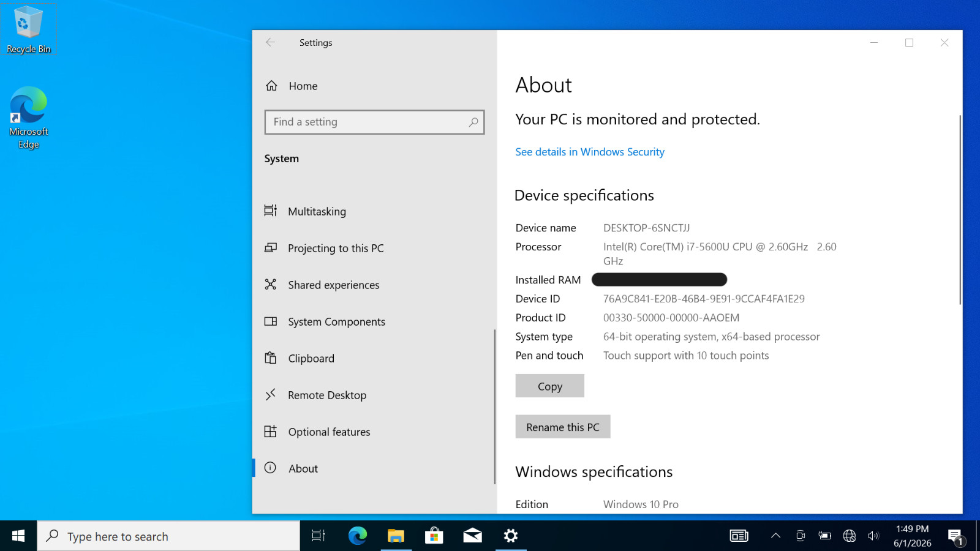Click the Product ID 00330-50000-00000-AAOEM
The width and height of the screenshot is (980, 551).
click(671, 318)
